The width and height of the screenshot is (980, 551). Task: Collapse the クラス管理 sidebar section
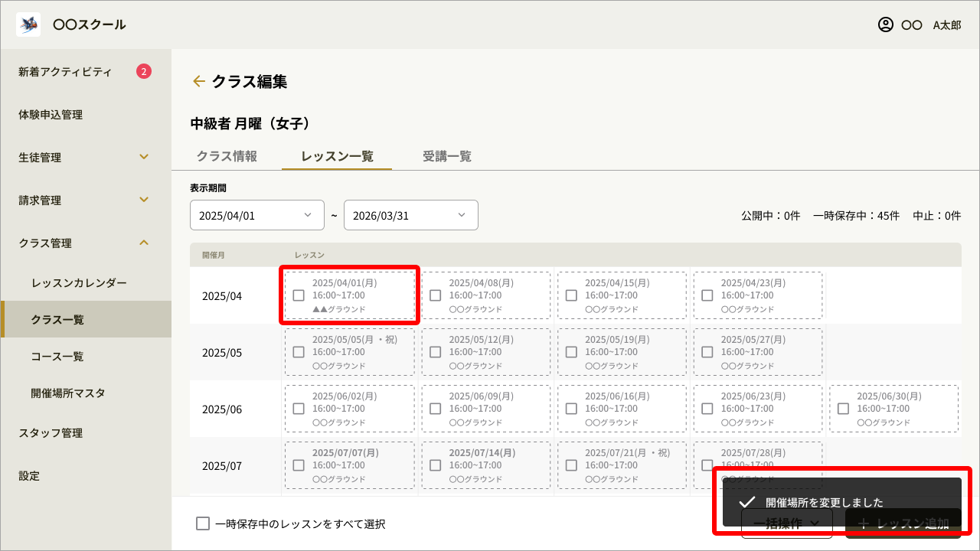tap(143, 243)
